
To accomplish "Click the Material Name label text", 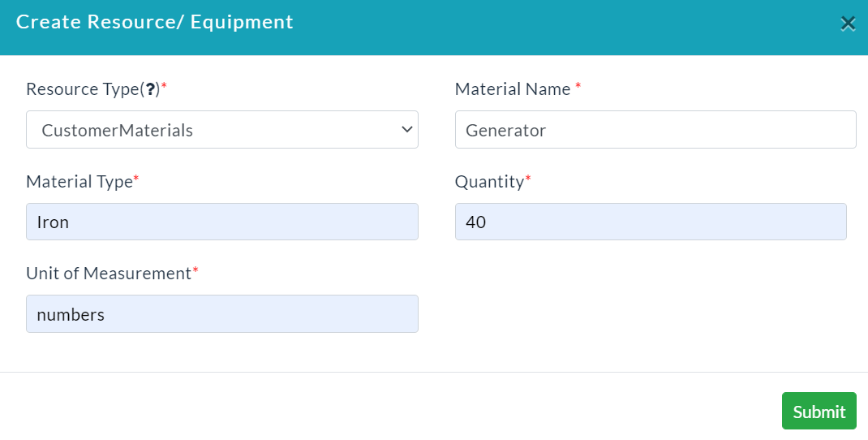I will pos(513,89).
